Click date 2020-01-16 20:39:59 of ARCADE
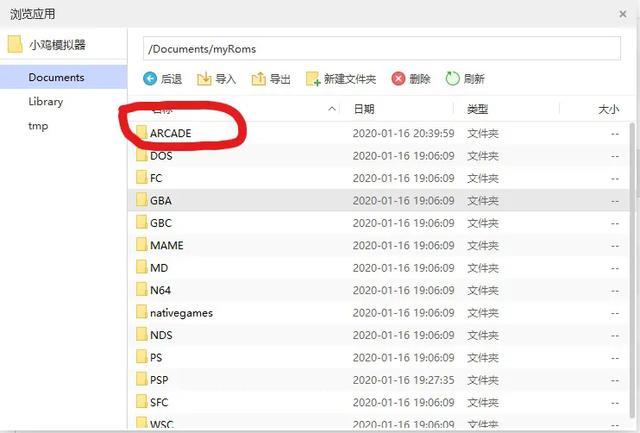The height and width of the screenshot is (433, 640). coord(403,133)
